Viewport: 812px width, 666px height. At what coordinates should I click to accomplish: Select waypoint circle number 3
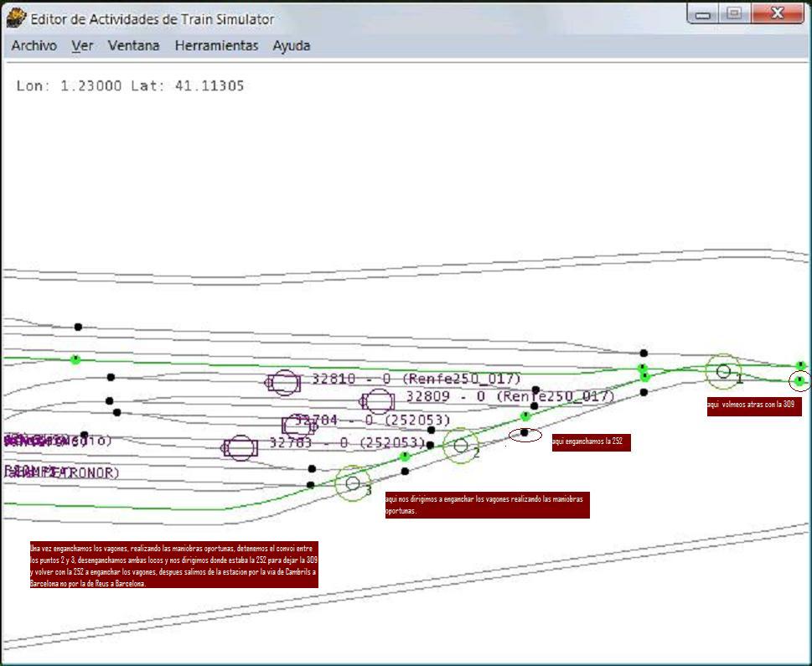tap(353, 483)
